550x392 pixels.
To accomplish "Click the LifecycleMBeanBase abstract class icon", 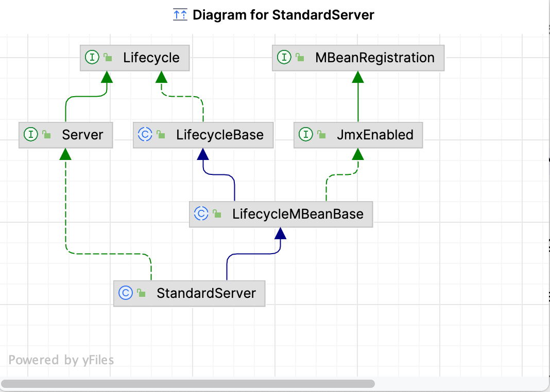I will (x=201, y=213).
